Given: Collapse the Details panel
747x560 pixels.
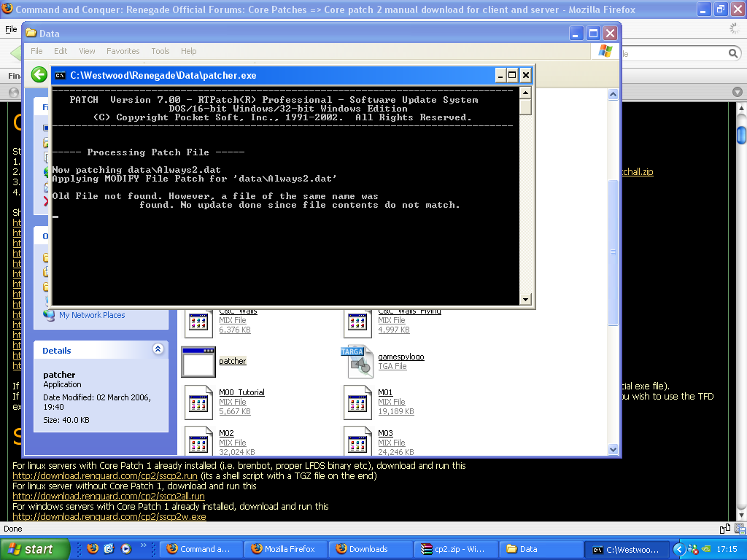Looking at the screenshot, I should pyautogui.click(x=158, y=350).
